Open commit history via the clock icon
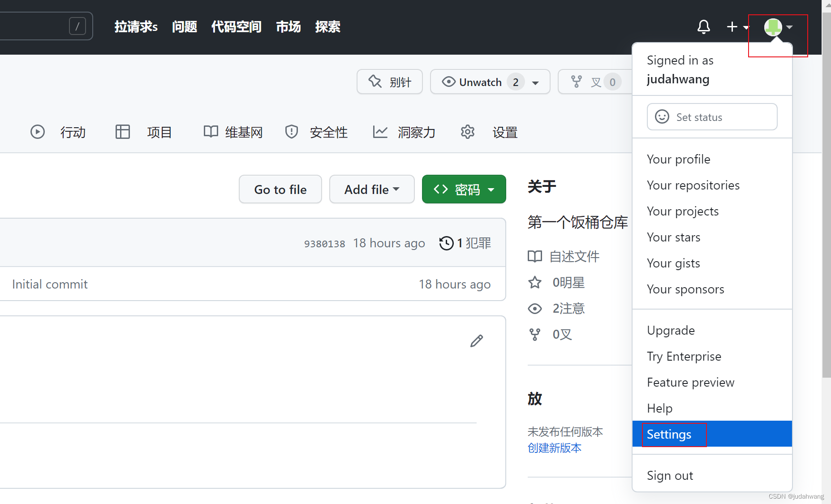 coord(446,243)
